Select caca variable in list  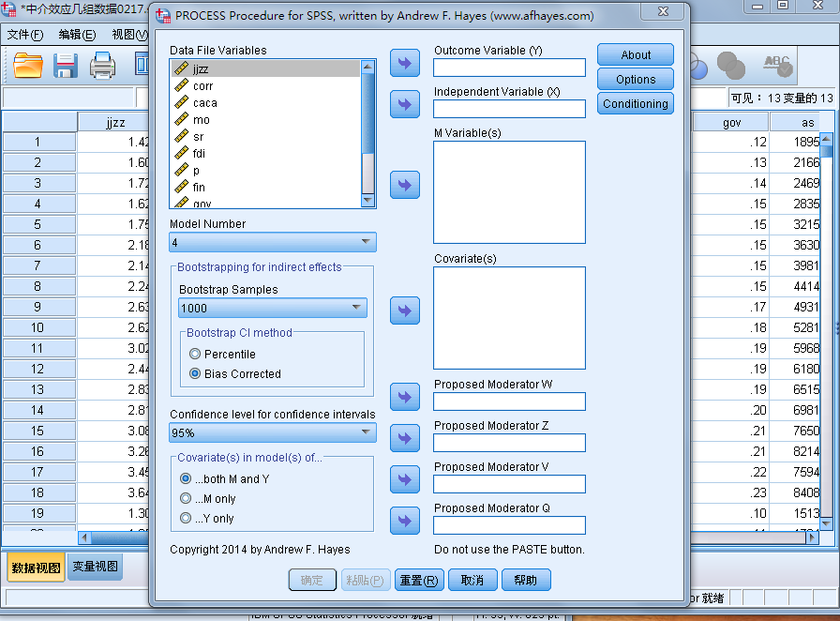pos(266,102)
